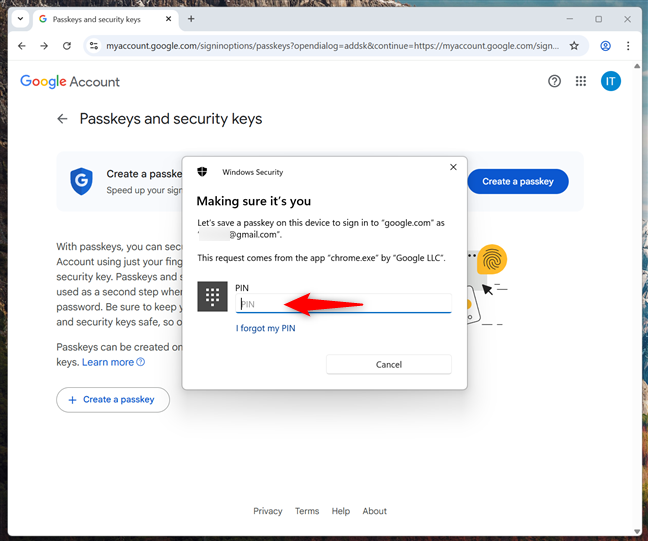Click the 'Making sure it's you' heading
The height and width of the screenshot is (541, 648).
point(253,201)
